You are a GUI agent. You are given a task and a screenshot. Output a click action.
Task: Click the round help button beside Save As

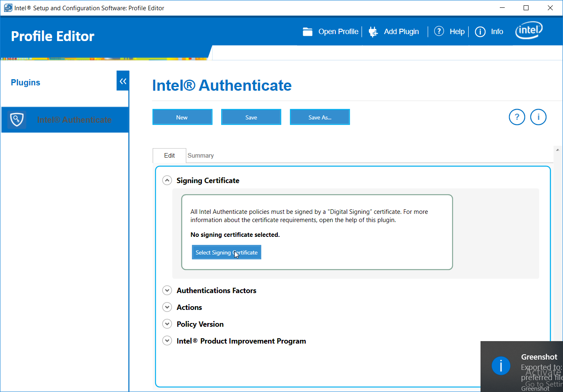click(517, 117)
